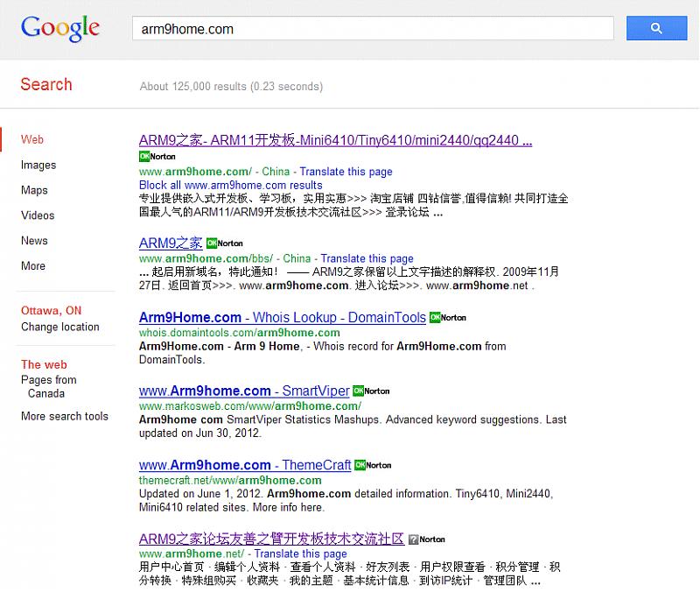
Task: Open www.Arm9home.com ThemeCraft result
Action: coord(245,465)
